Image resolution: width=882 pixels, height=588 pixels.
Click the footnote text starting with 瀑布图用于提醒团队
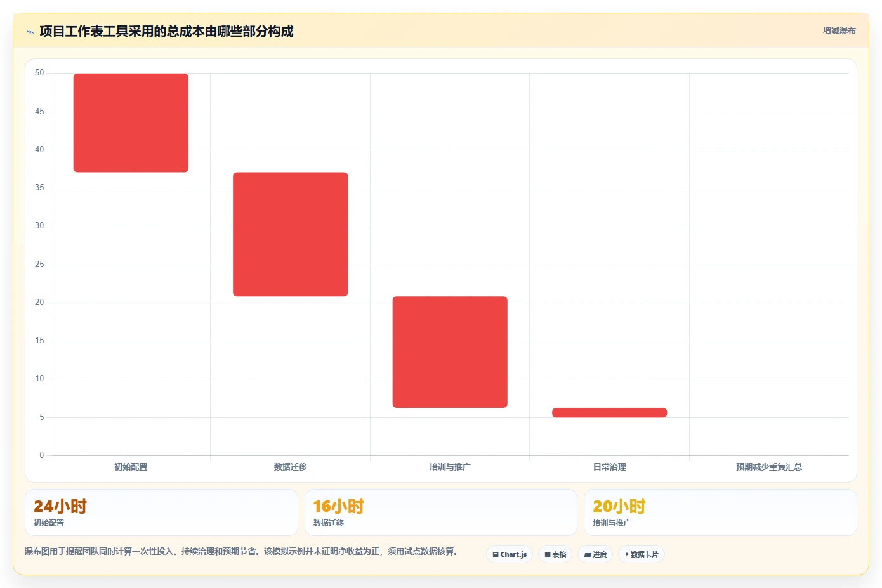pos(241,551)
